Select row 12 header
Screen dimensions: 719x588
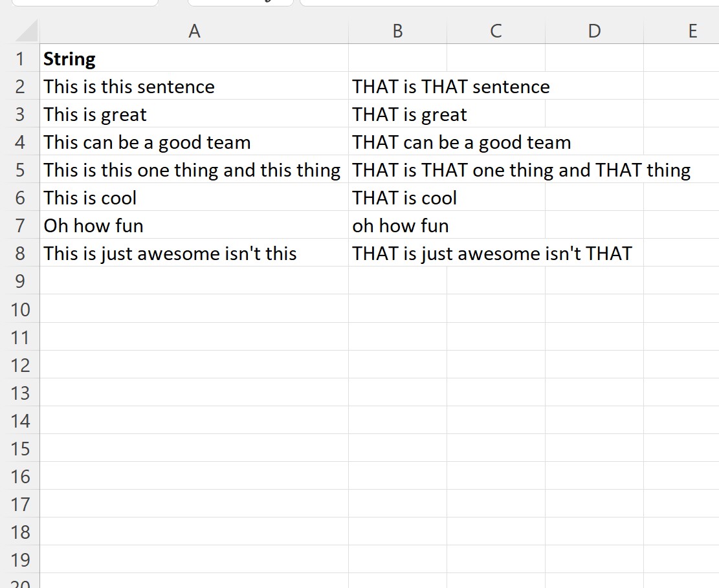click(x=20, y=365)
